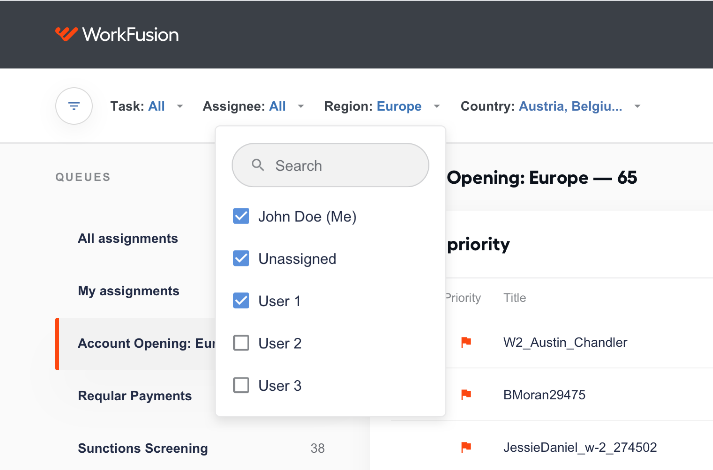
Task: Click the 'priority' section heading
Action: click(478, 245)
